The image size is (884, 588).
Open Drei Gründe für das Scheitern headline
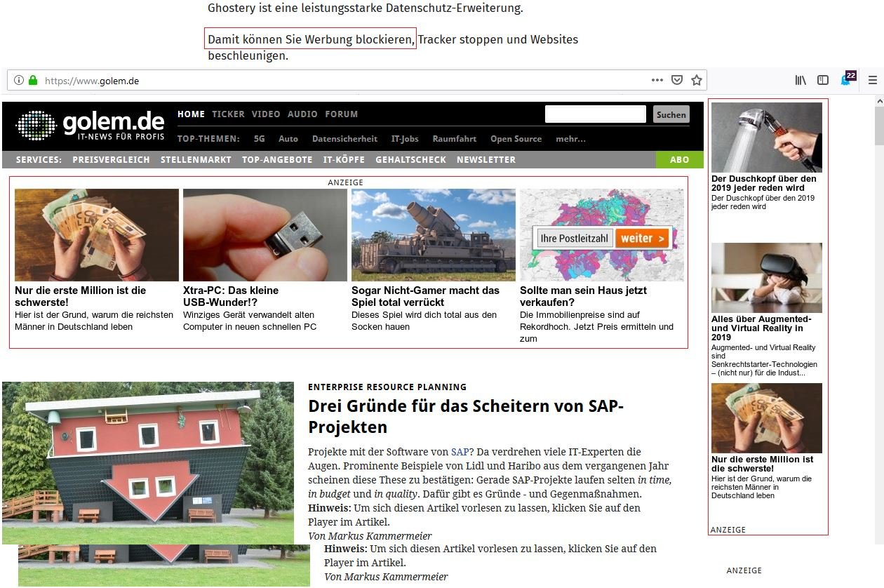click(x=466, y=416)
